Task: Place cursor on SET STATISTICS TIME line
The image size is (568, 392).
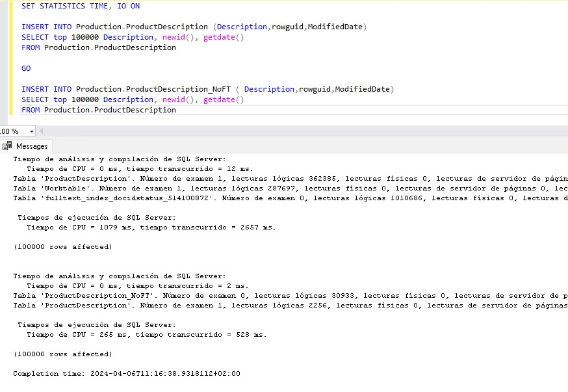Action: pyautogui.click(x=78, y=6)
